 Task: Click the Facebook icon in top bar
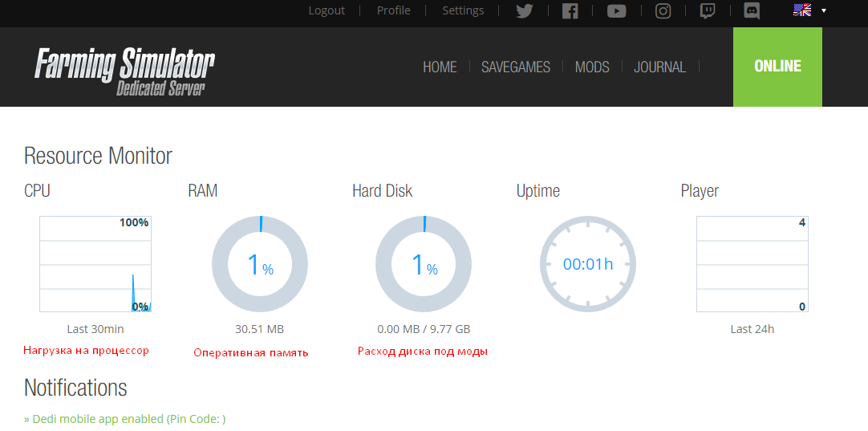(570, 11)
